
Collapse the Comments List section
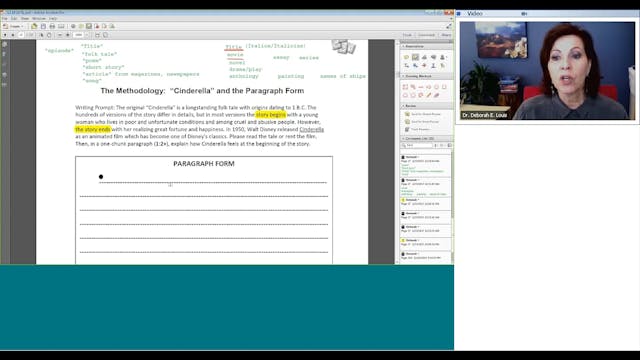[x=403, y=139]
